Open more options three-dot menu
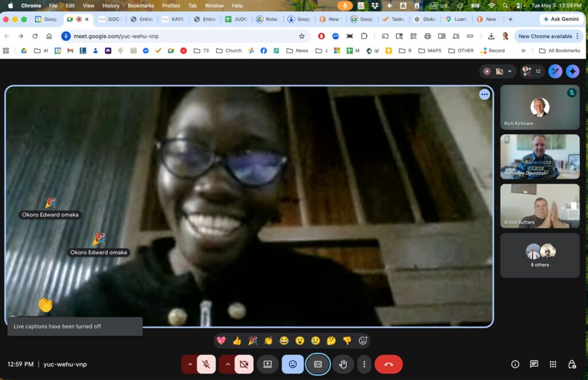Image resolution: width=588 pixels, height=380 pixels. pos(364,365)
